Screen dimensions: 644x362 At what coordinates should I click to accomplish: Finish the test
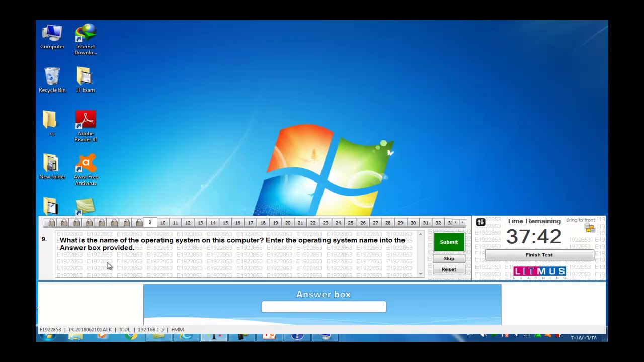click(539, 255)
